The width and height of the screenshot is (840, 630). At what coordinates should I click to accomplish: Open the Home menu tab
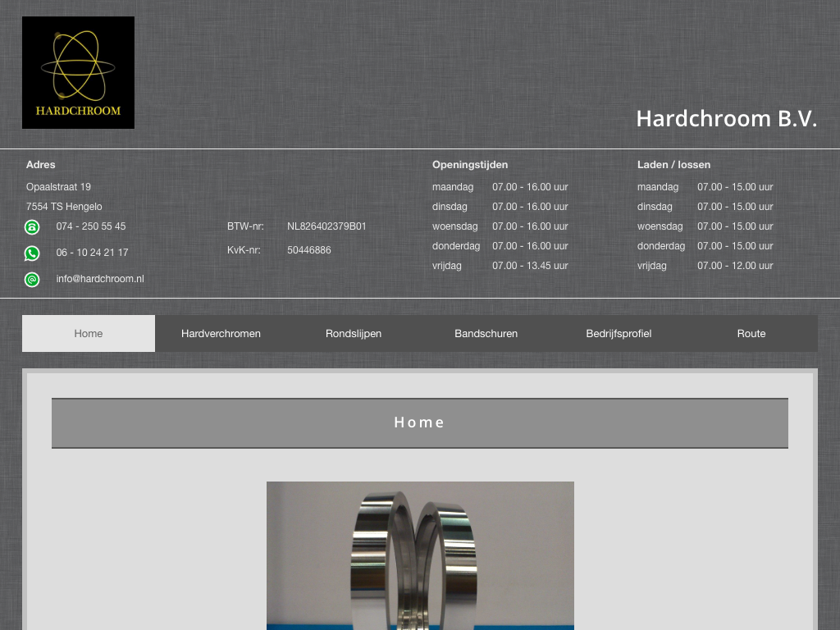pyautogui.click(x=89, y=333)
